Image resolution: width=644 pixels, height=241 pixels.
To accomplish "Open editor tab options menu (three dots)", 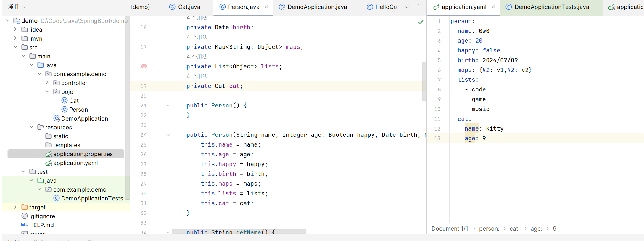I will tap(418, 7).
